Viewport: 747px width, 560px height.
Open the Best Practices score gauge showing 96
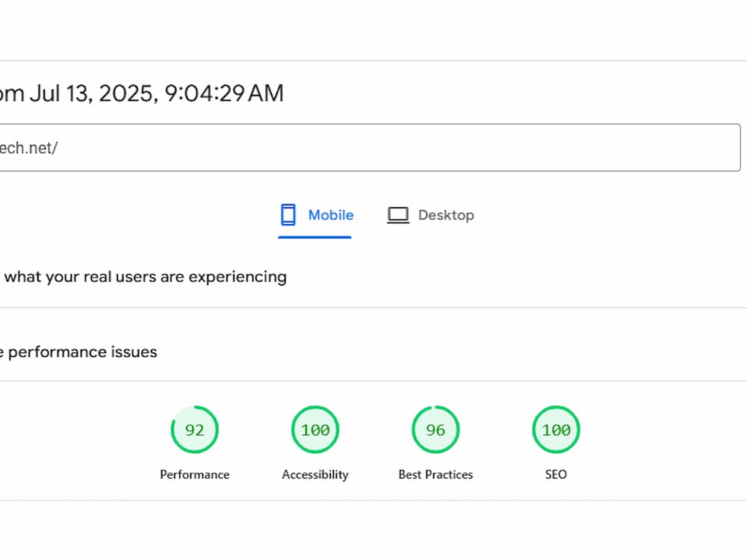[436, 429]
